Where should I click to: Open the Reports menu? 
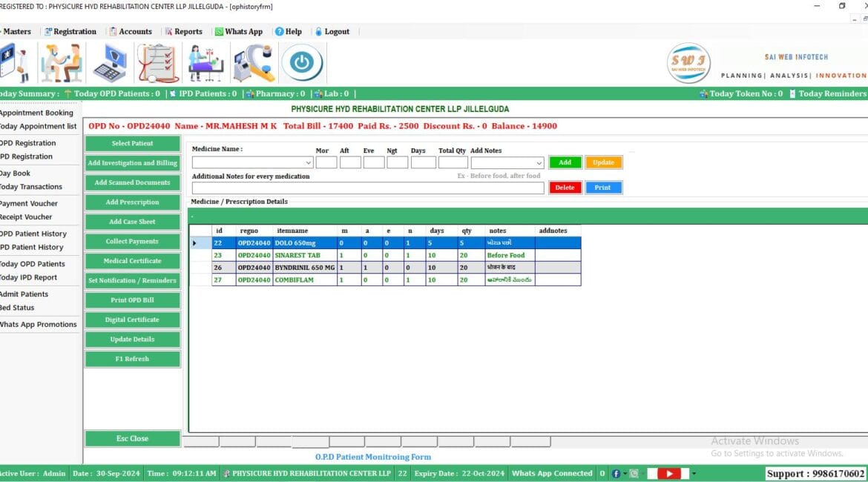184,31
